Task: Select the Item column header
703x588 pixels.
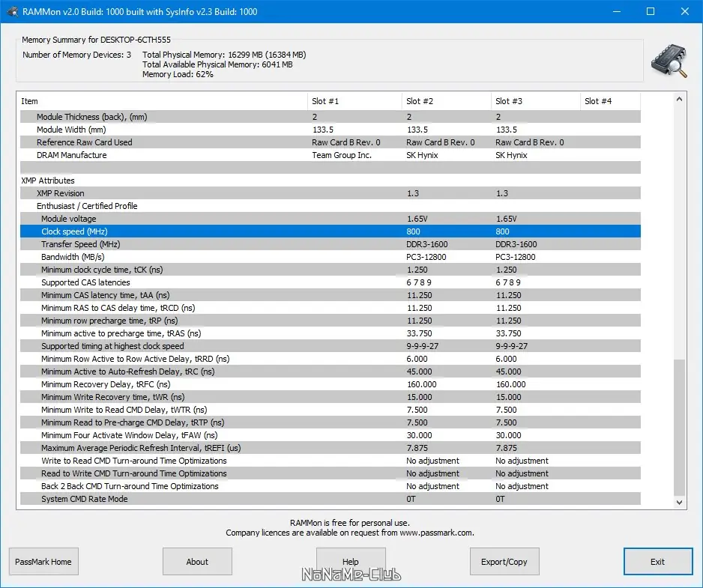Action: [163, 101]
